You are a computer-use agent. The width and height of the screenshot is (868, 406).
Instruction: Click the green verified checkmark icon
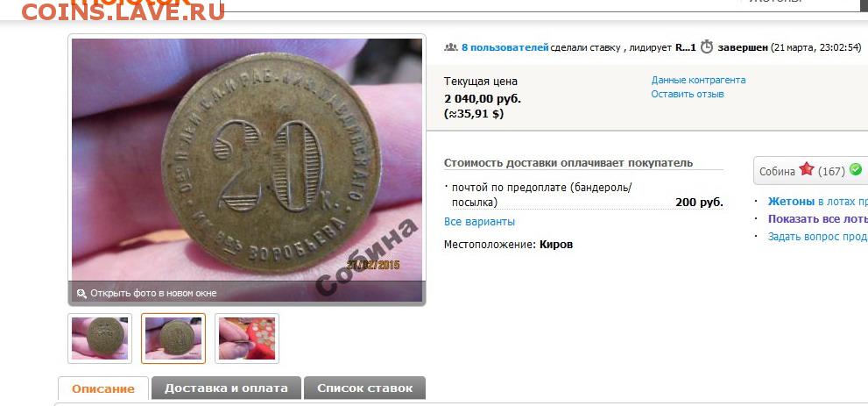856,169
